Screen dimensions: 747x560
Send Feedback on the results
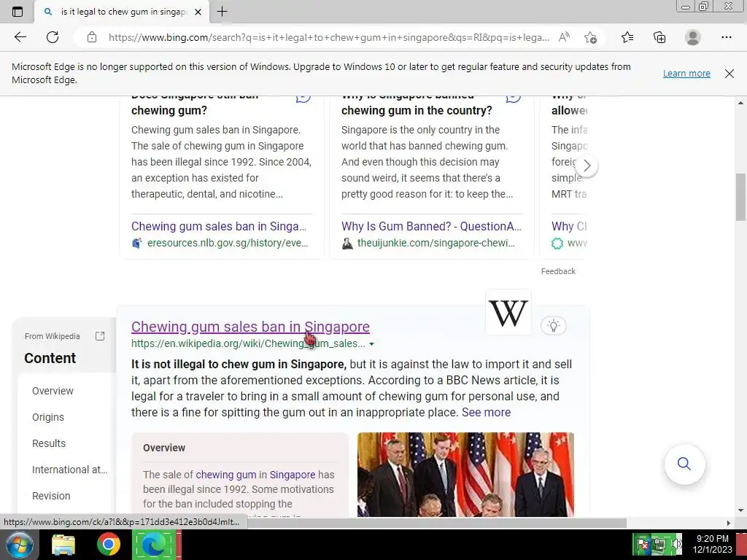coord(558,271)
